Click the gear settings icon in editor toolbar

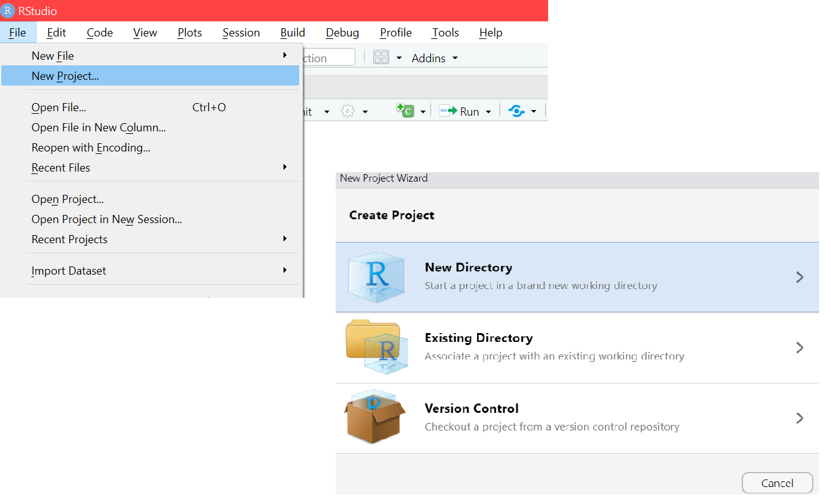tap(348, 111)
